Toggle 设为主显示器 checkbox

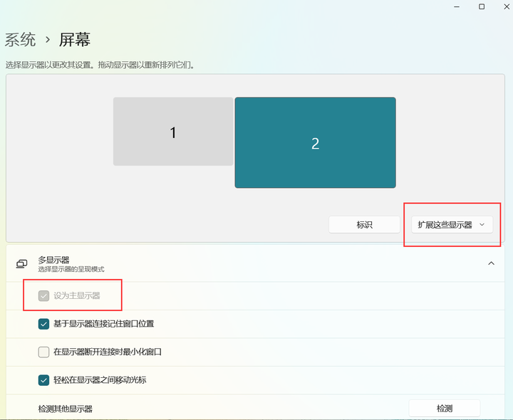44,296
